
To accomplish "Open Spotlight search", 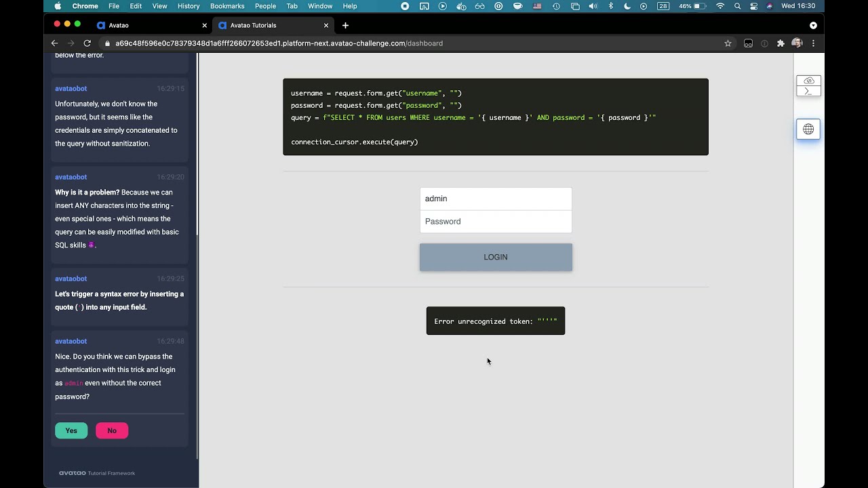I will click(x=737, y=6).
